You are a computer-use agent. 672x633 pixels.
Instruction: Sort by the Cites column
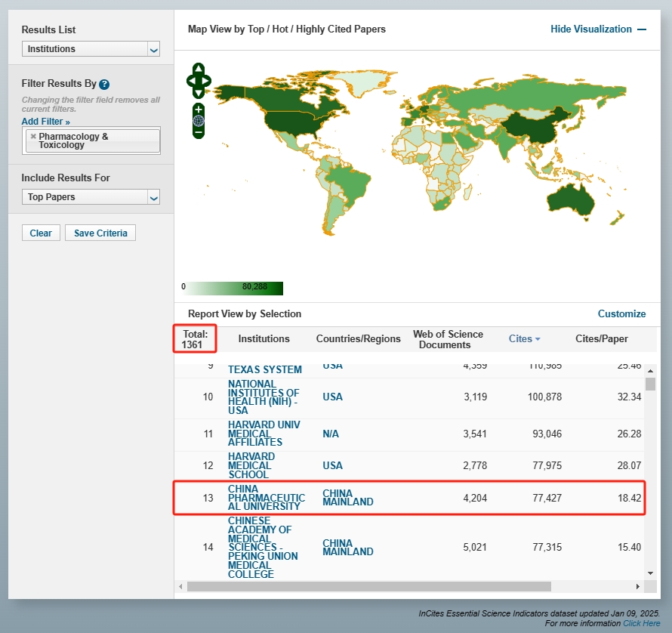pos(524,339)
